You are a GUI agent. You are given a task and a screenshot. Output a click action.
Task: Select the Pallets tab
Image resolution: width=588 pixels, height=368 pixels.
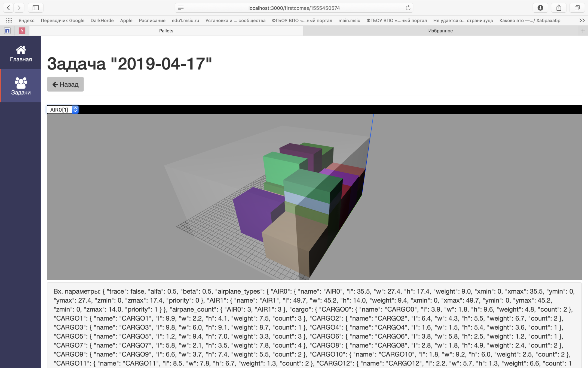point(166,31)
